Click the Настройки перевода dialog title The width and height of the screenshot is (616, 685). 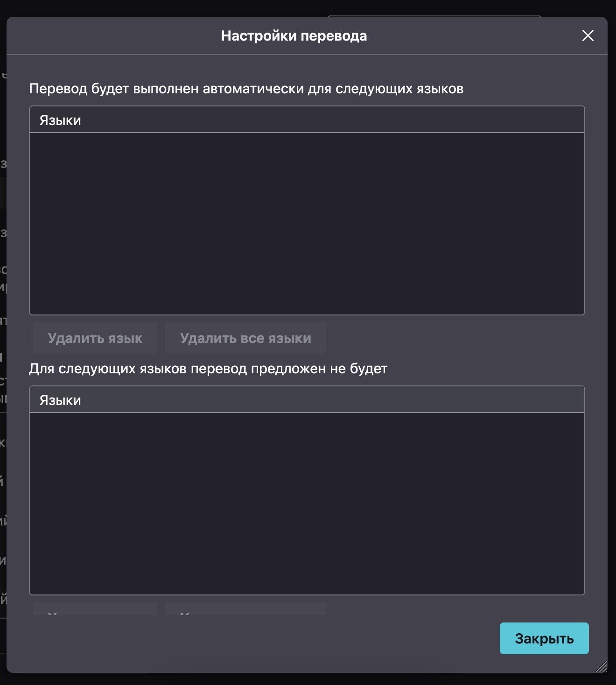pyautogui.click(x=294, y=36)
